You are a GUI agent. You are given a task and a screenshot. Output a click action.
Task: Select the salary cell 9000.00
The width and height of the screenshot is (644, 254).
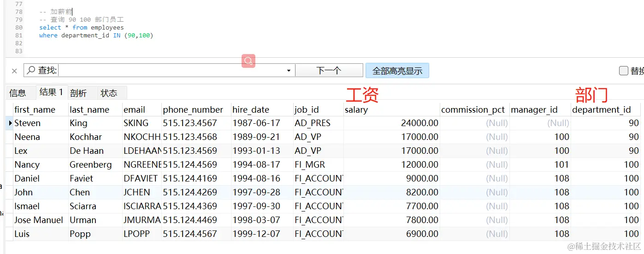point(392,178)
